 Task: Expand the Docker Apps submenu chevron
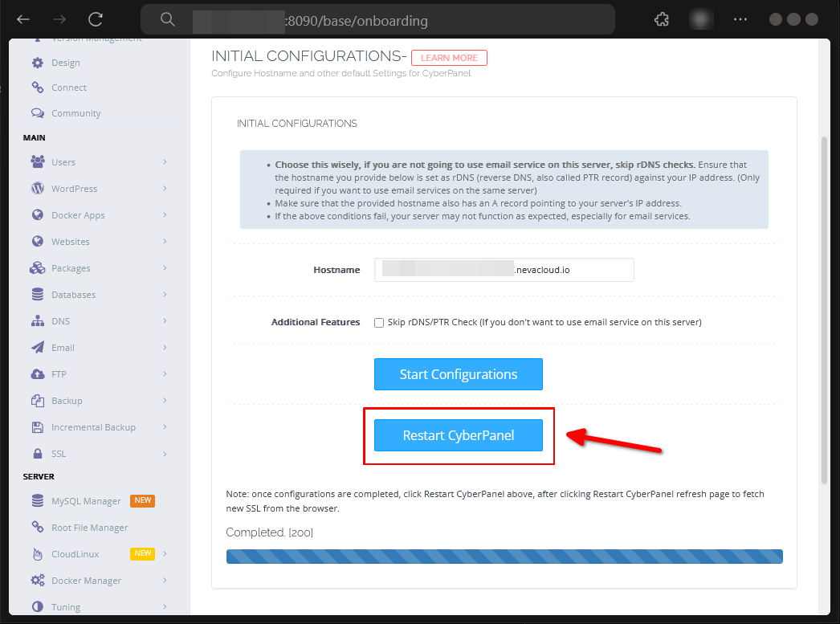[165, 214]
